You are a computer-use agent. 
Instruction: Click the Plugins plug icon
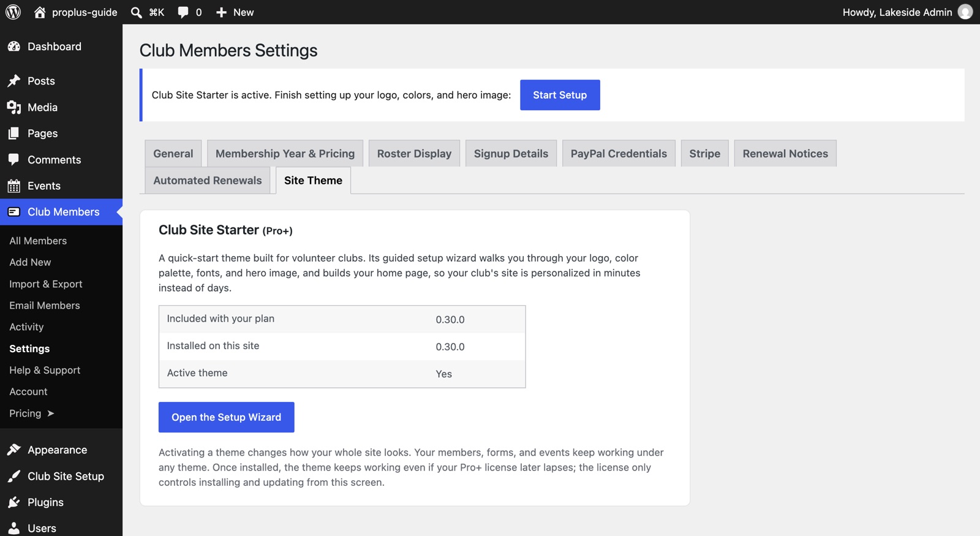click(14, 502)
